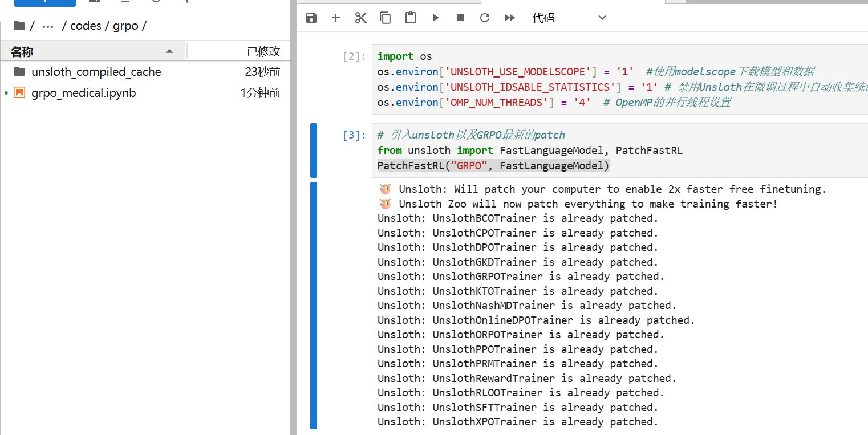The image size is (868, 435).
Task: Sort files by 已修改 column header
Action: 238,51
